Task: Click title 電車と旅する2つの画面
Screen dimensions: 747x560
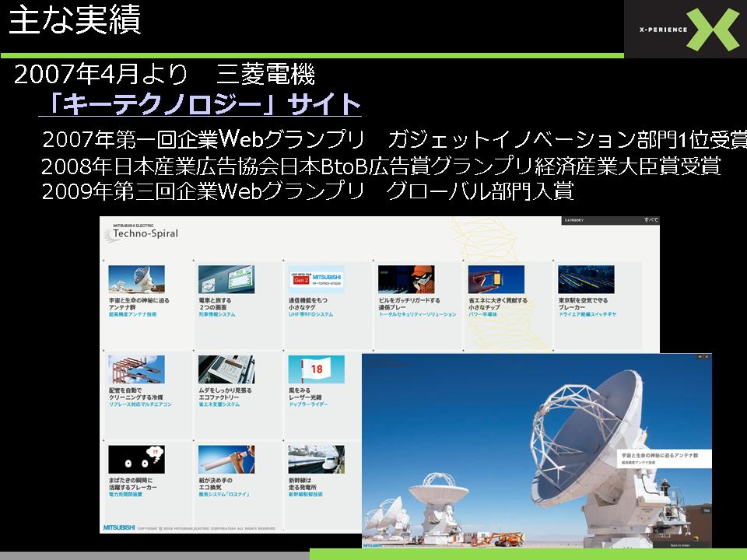Action: (215, 304)
